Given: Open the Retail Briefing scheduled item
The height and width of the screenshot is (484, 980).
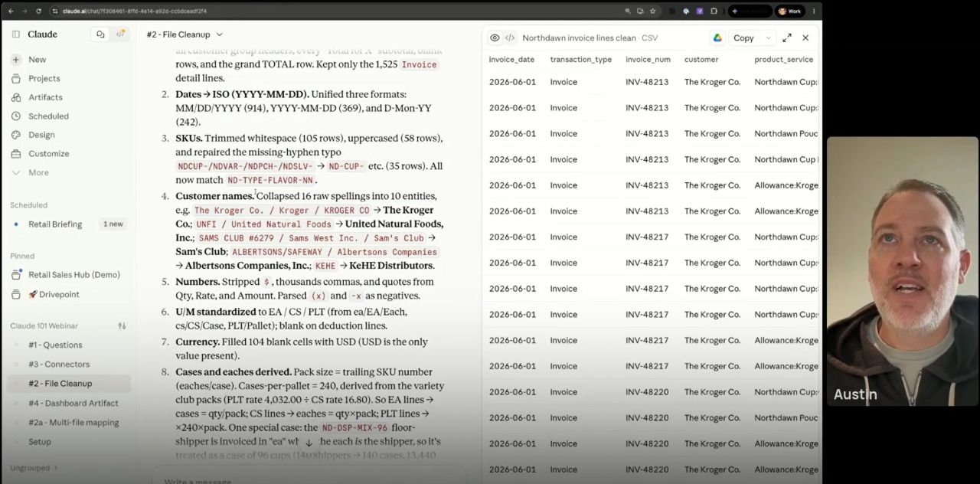Looking at the screenshot, I should tap(55, 224).
